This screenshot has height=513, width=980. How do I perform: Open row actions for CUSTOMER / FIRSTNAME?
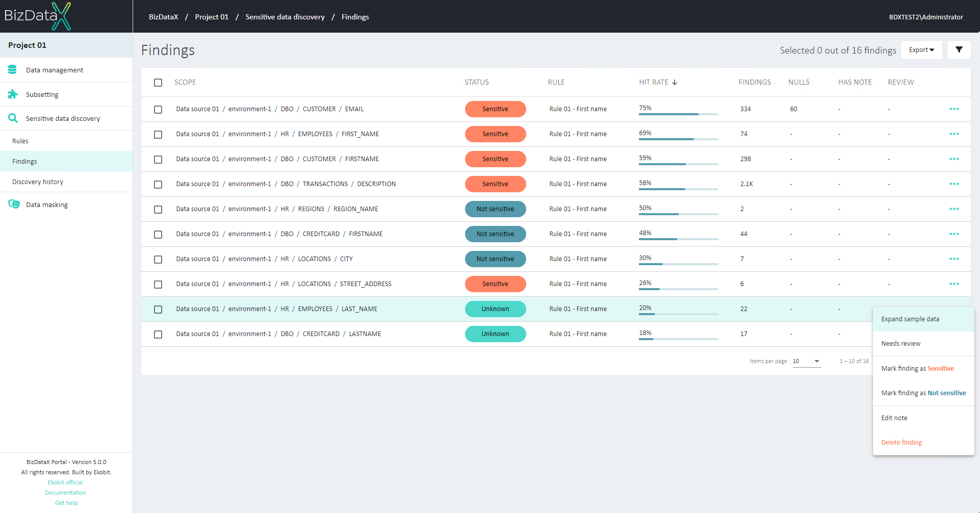coord(954,159)
